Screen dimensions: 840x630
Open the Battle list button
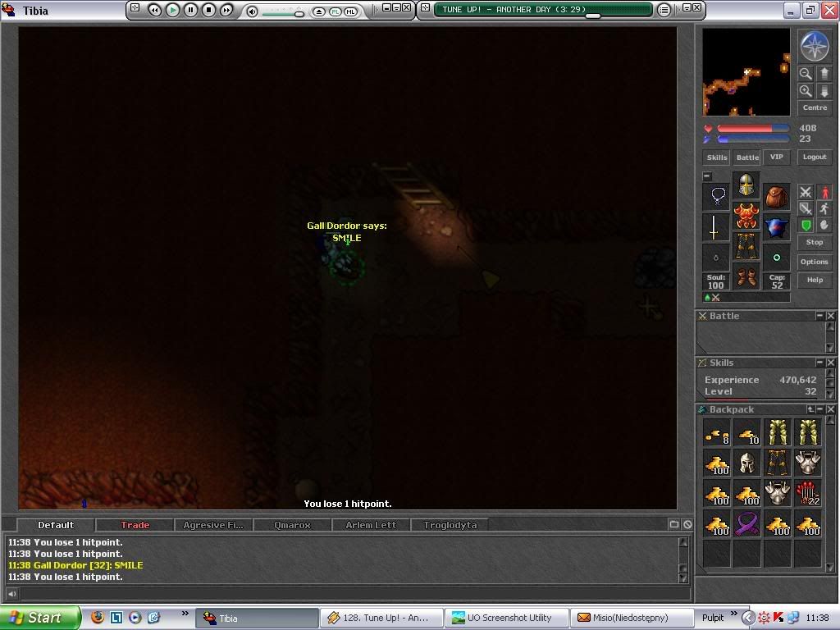tap(747, 157)
